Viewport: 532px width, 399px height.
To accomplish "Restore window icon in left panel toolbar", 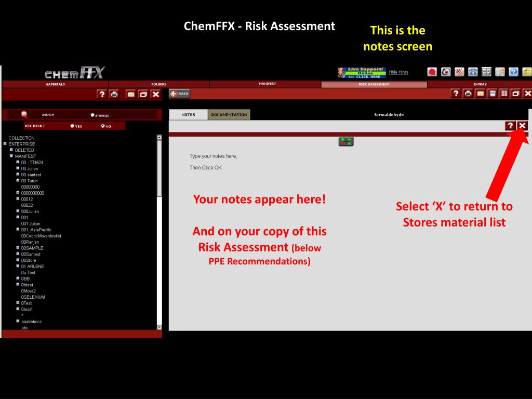I will [x=143, y=94].
